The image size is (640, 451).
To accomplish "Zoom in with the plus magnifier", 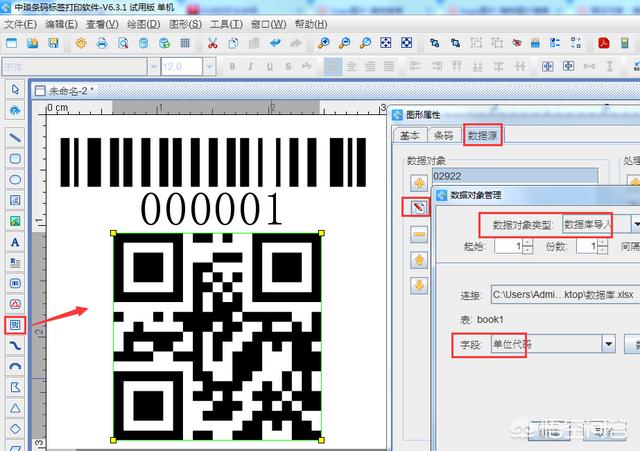I will [x=324, y=42].
